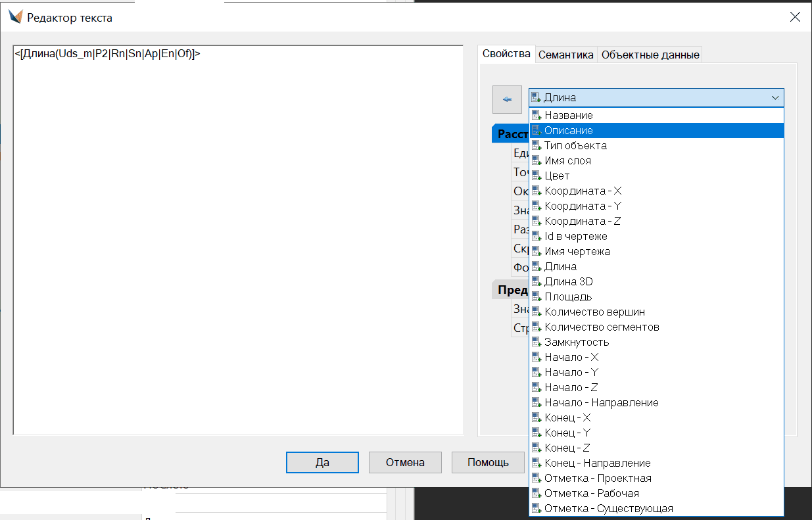
Task: Choose Начало - X from the list
Action: 657,357
